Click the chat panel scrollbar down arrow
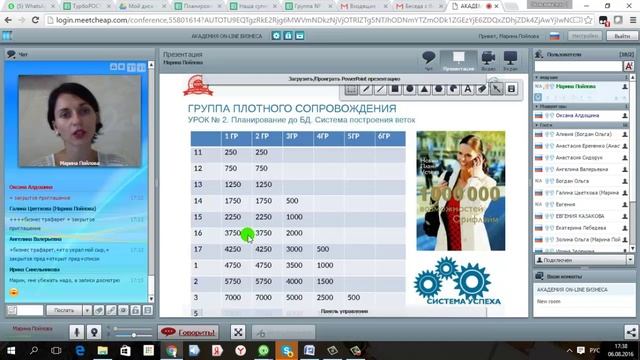Viewport: 640px width, 360px height. (x=151, y=299)
